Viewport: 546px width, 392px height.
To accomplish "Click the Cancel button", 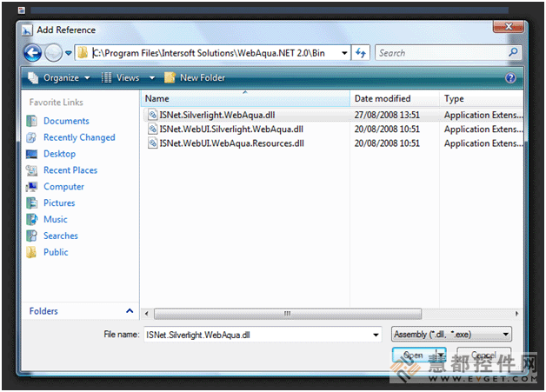I will [483, 355].
